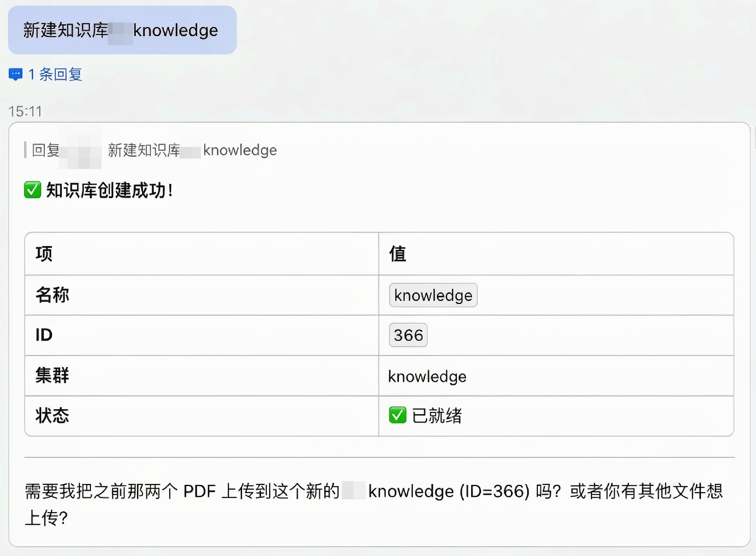Image resolution: width=756 pixels, height=556 pixels.
Task: Click the 知识库创建成功 heading
Action: click(x=110, y=190)
